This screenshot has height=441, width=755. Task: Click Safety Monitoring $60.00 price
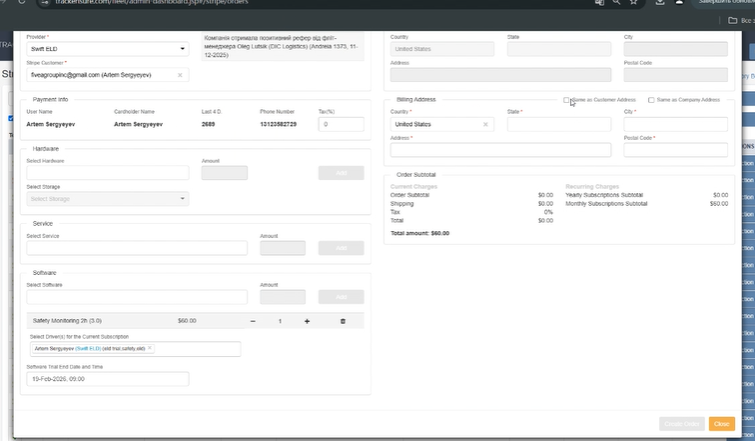coord(187,321)
